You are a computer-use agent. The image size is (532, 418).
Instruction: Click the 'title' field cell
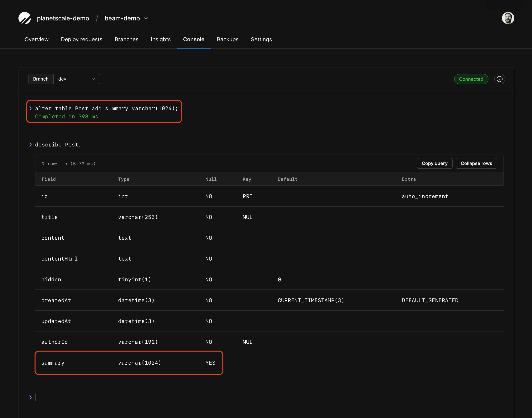pyautogui.click(x=50, y=217)
